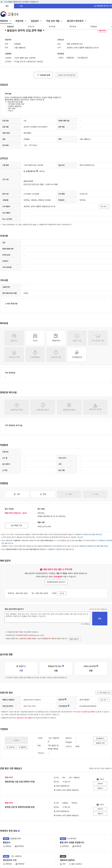
Task: Click the 주택자금 지원 icon
Action: tap(14, 354)
